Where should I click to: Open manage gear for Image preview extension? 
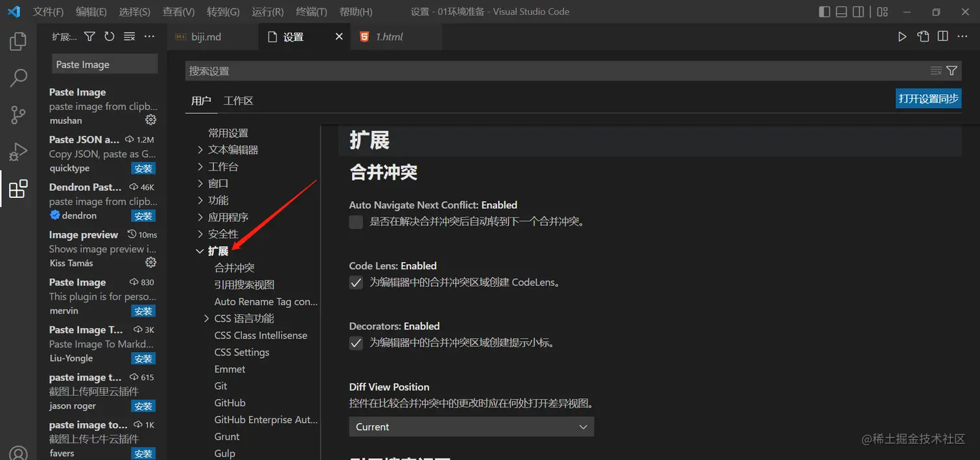(151, 263)
